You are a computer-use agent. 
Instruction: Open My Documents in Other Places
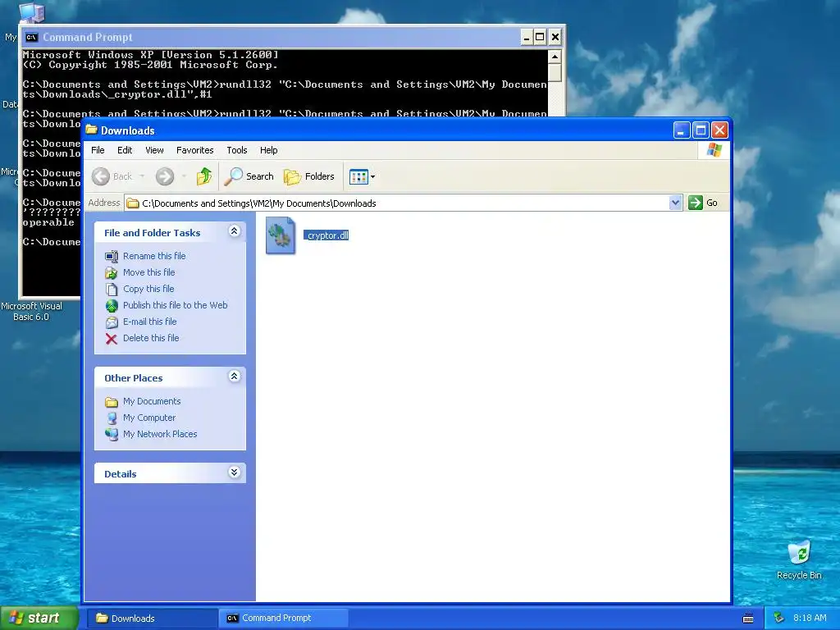click(x=152, y=401)
